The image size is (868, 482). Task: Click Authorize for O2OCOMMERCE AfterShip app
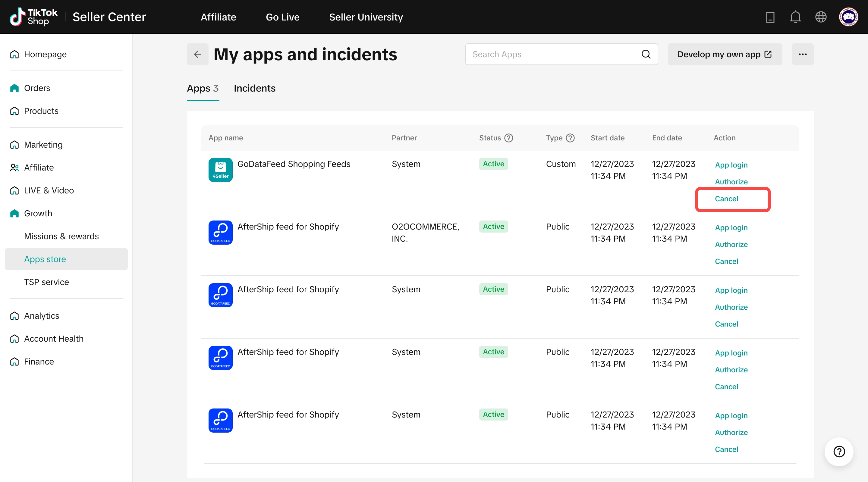pyautogui.click(x=731, y=245)
